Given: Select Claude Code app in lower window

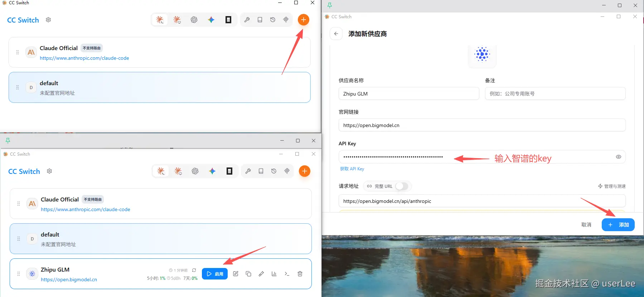Looking at the screenshot, I should coord(161,171).
